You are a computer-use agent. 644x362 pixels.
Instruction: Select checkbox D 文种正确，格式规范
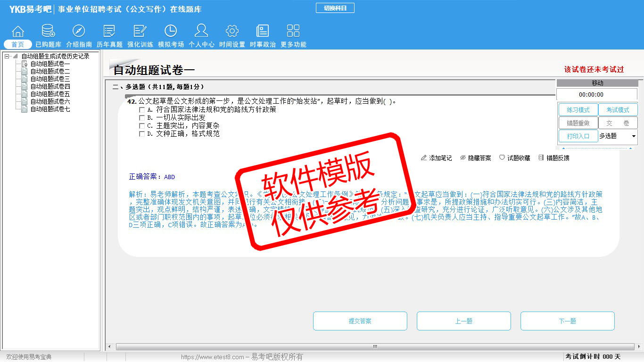(142, 134)
